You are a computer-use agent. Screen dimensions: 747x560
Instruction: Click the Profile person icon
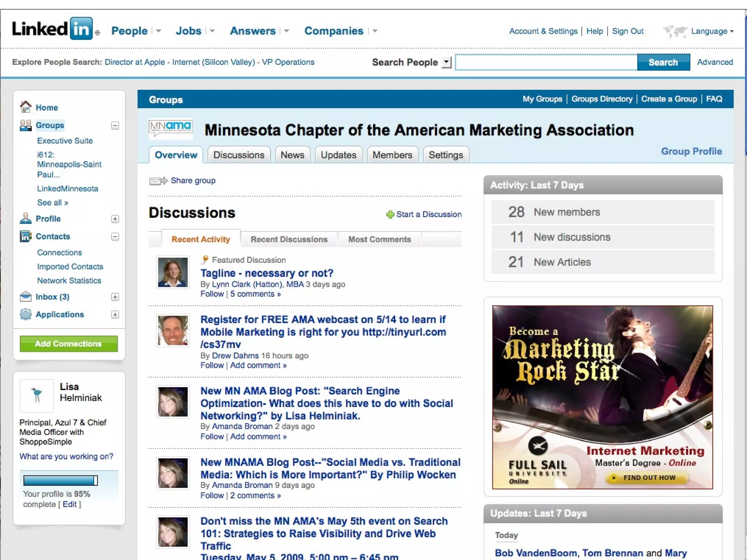[x=26, y=218]
